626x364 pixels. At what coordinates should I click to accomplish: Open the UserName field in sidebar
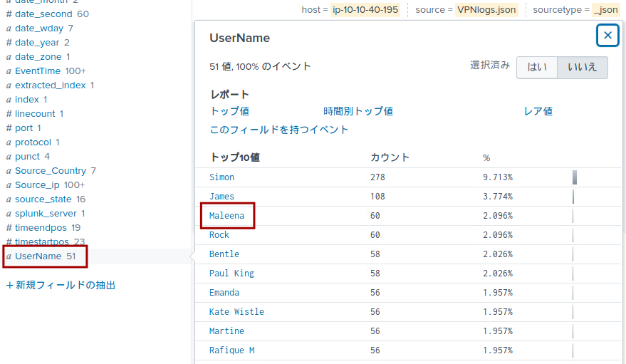(38, 256)
